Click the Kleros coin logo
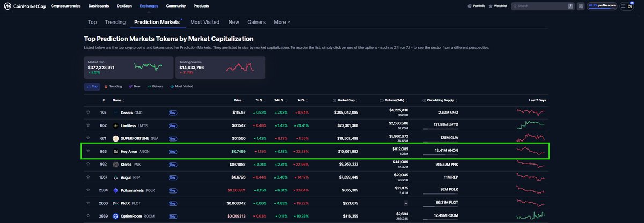Viewport: 644px width, 223px height. pyautogui.click(x=115, y=164)
